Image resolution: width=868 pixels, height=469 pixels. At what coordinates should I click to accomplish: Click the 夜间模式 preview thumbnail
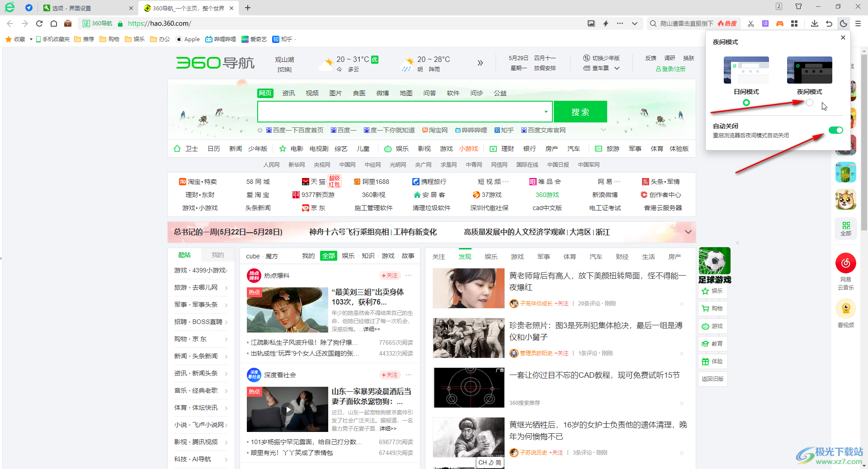pos(809,70)
